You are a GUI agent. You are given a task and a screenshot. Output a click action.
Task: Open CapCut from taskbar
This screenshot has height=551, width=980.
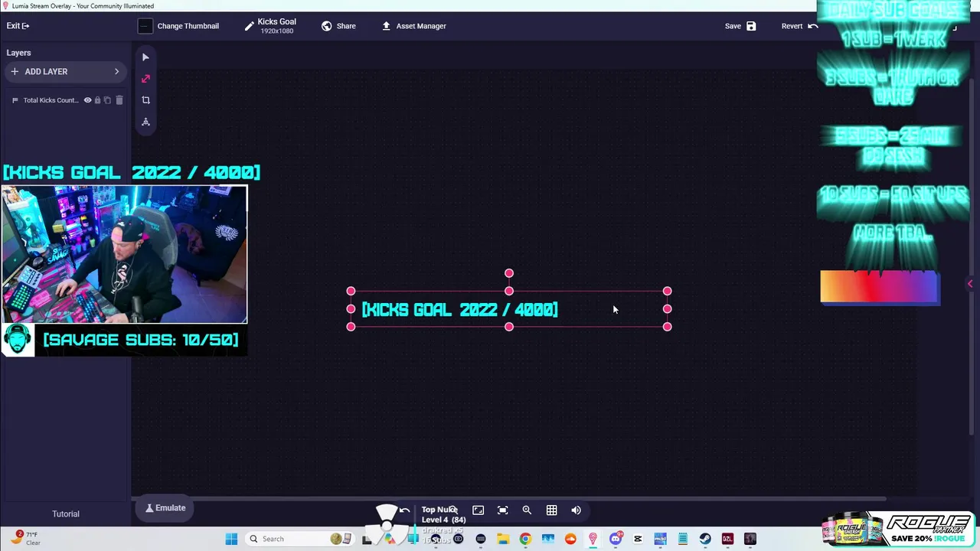[x=638, y=539]
